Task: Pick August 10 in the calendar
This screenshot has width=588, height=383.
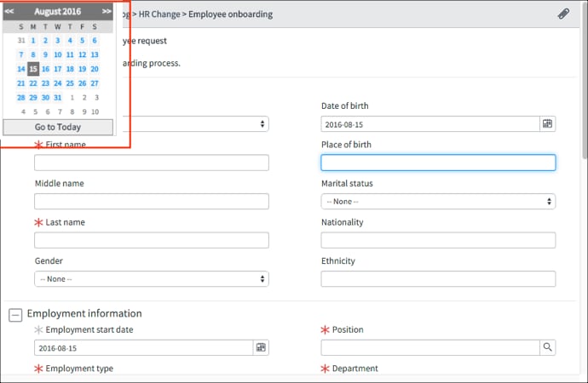Action: click(58, 54)
